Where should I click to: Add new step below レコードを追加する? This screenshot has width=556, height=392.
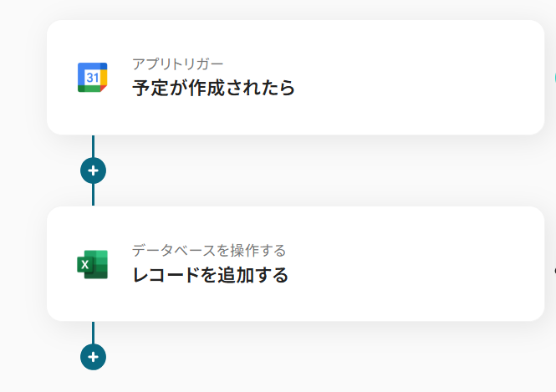click(93, 357)
